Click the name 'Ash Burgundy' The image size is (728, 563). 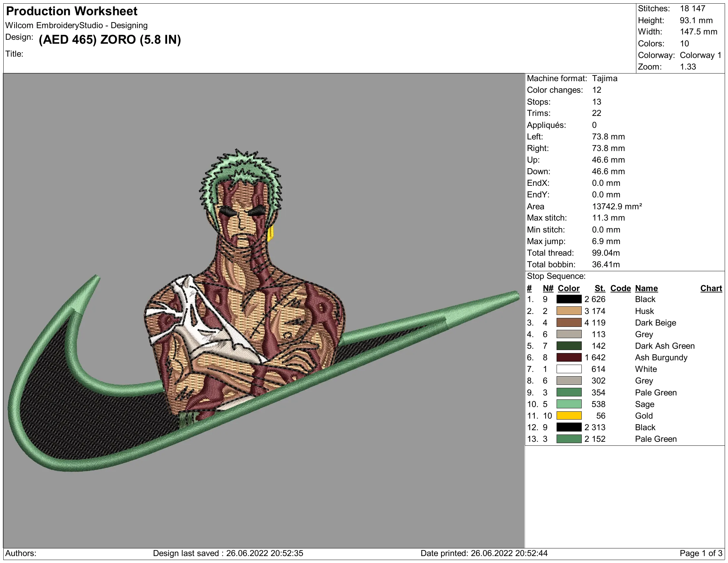(x=661, y=358)
